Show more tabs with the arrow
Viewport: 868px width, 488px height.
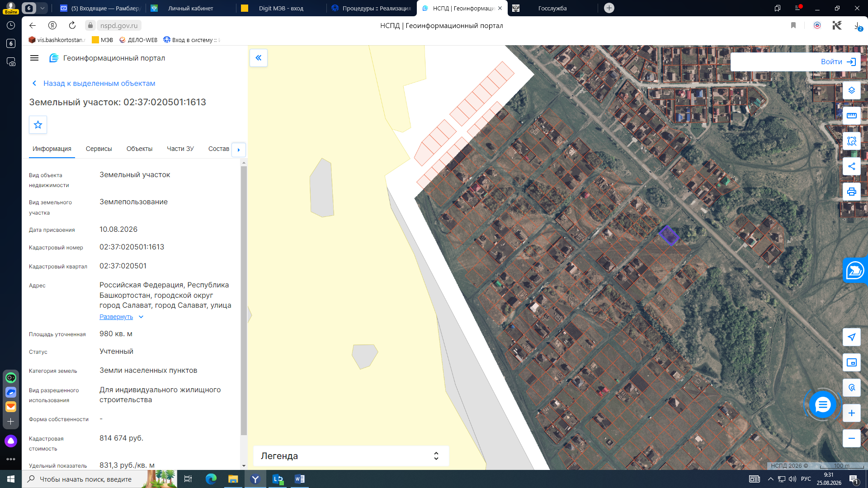[239, 150]
